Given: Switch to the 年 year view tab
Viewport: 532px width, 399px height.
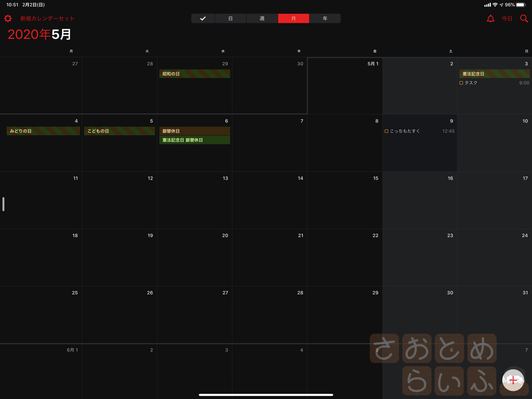Looking at the screenshot, I should [325, 18].
